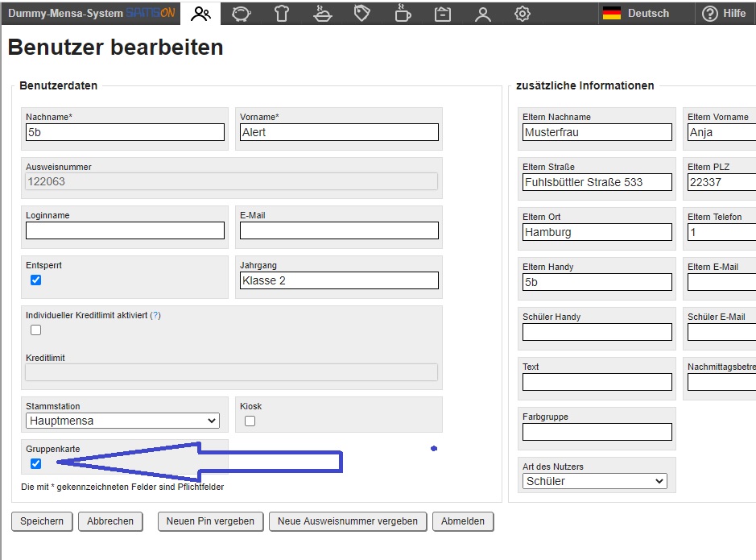Click Neuen Pin vergeben button

pyautogui.click(x=210, y=521)
